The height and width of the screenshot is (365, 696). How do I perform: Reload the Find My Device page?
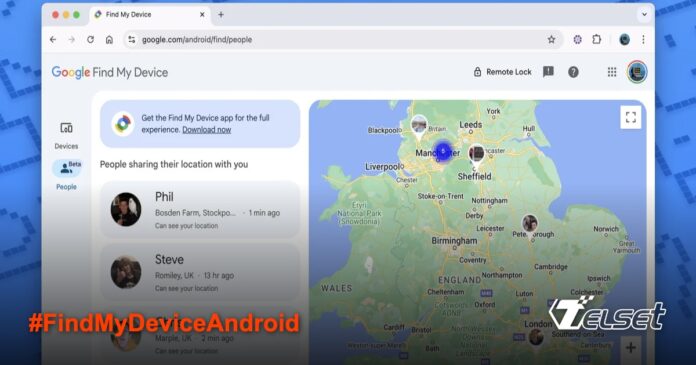coord(91,40)
